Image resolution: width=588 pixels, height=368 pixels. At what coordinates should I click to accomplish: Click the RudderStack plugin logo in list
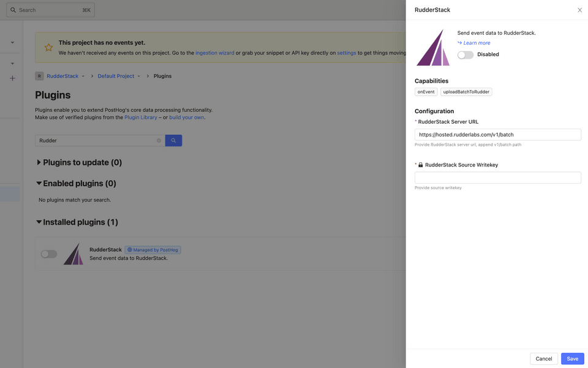coord(73,253)
